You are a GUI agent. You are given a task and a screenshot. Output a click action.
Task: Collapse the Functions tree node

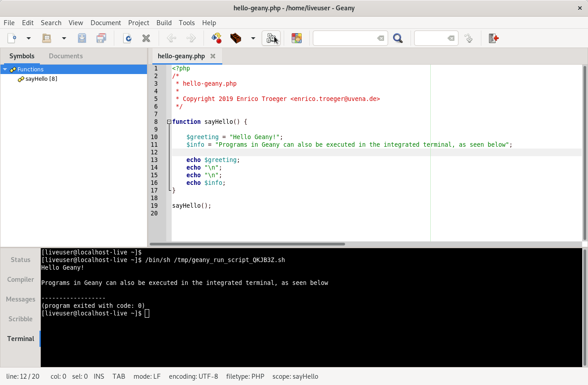point(5,69)
